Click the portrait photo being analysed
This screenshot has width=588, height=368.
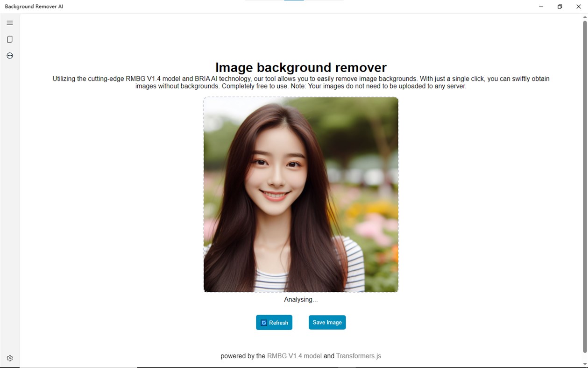(301, 194)
